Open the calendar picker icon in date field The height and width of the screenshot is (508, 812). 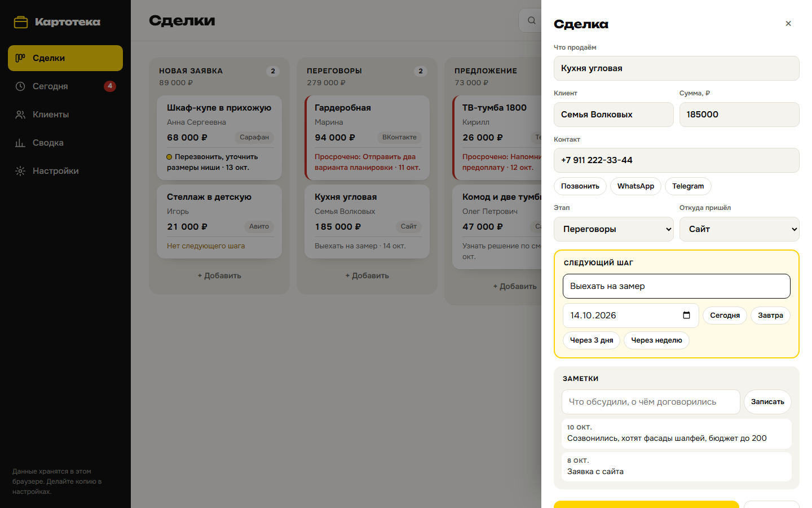686,315
